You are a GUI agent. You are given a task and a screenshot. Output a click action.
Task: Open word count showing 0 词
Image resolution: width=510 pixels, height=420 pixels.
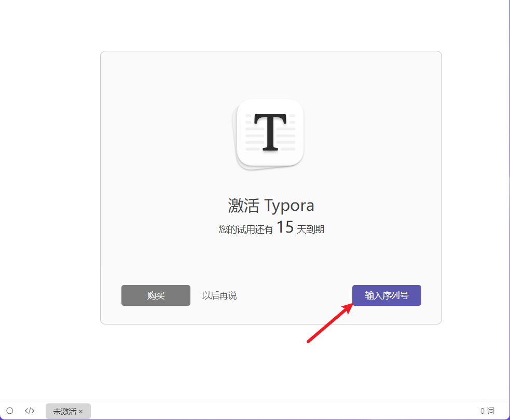point(487,411)
